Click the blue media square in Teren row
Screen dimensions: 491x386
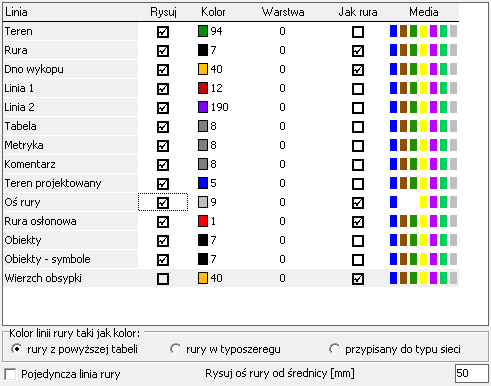393,31
